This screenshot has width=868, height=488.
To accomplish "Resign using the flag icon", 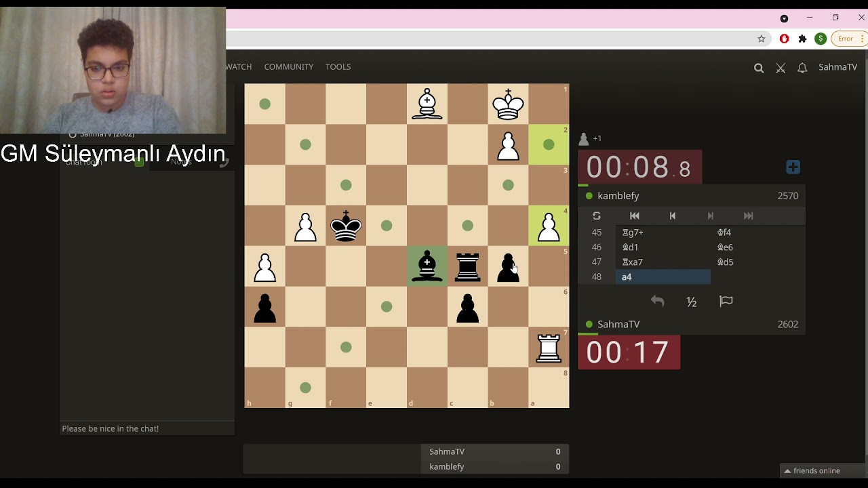I will click(726, 301).
